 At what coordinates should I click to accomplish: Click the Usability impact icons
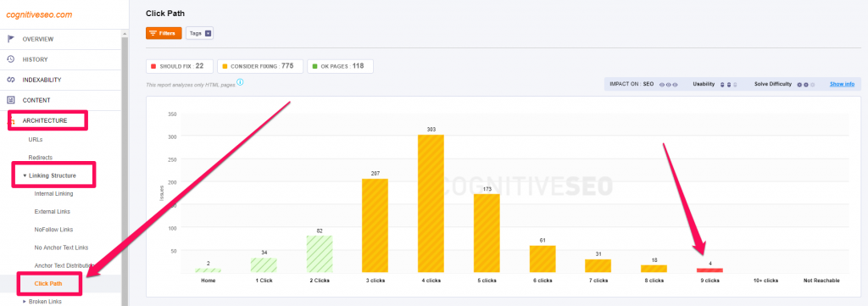coord(729,85)
